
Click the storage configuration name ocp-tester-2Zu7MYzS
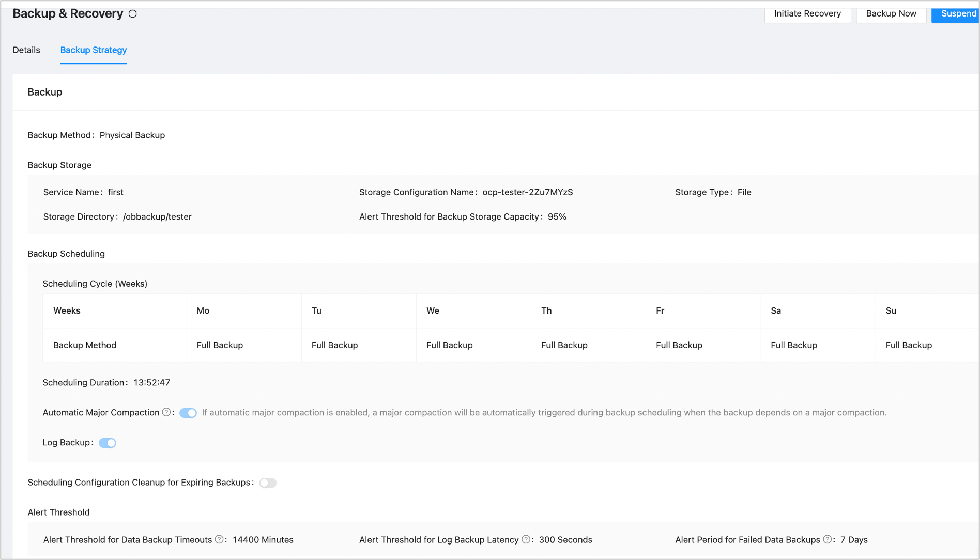(x=528, y=192)
